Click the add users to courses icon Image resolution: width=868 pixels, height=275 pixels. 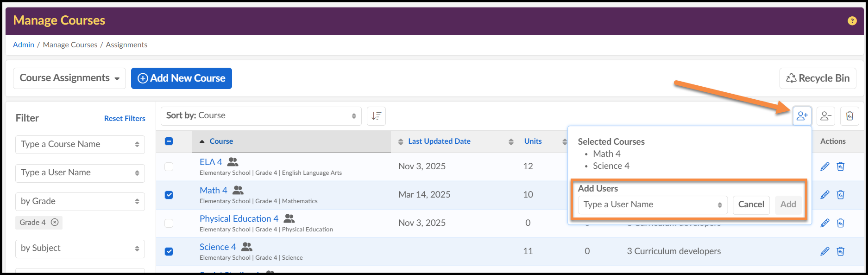pyautogui.click(x=802, y=116)
